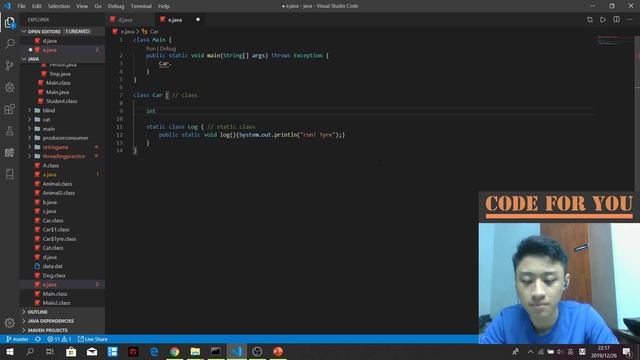Open the Terminal menu
The height and width of the screenshot is (360, 640).
(141, 6)
